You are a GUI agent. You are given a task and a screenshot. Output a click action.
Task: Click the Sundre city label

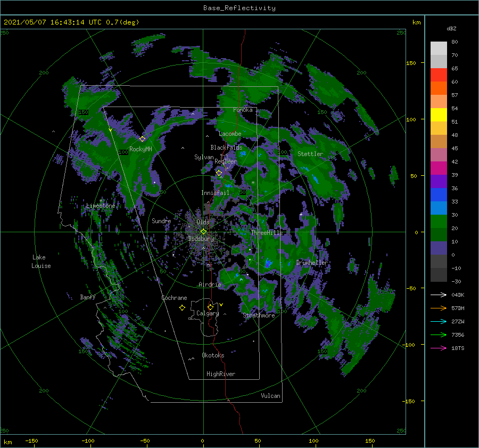click(161, 221)
